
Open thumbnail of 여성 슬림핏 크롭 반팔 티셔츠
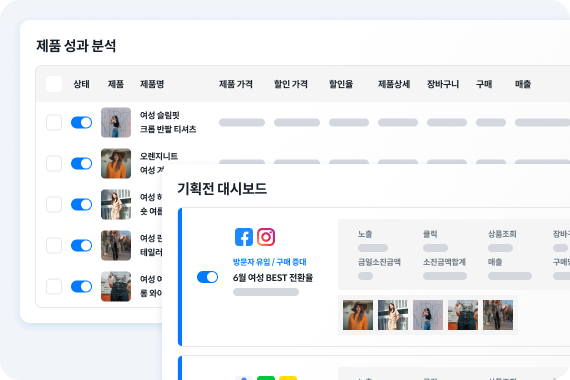[x=116, y=123]
